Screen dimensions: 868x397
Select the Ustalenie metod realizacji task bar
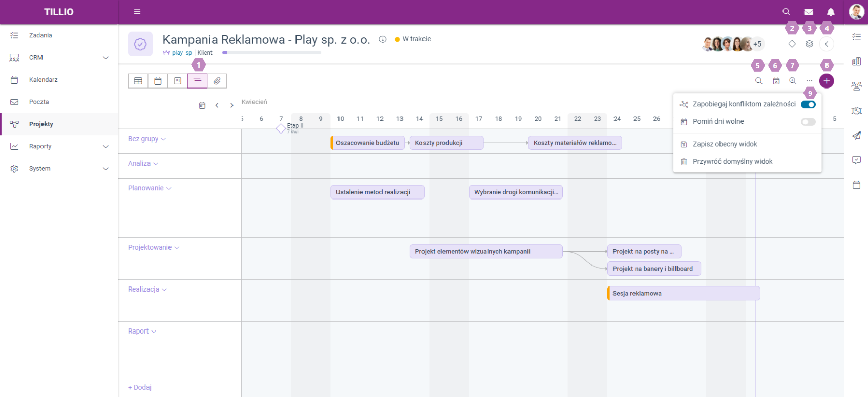(377, 192)
